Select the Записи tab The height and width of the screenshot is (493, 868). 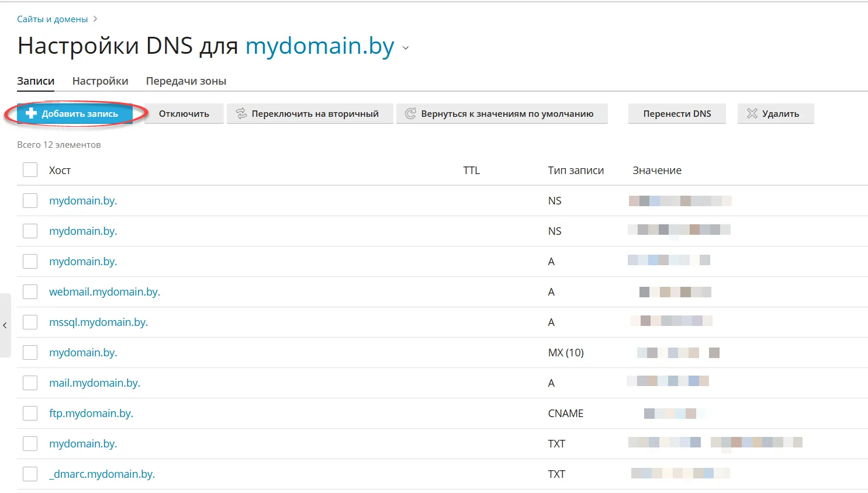click(36, 81)
